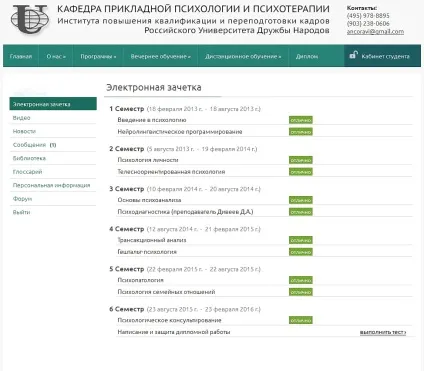Screen dimensions: 424x371
Task: Click grade badge for Гештальт-психология
Action: [x=301, y=252]
